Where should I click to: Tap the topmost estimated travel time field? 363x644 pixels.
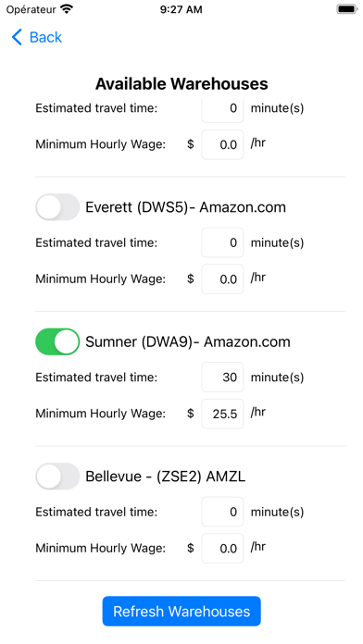click(222, 110)
